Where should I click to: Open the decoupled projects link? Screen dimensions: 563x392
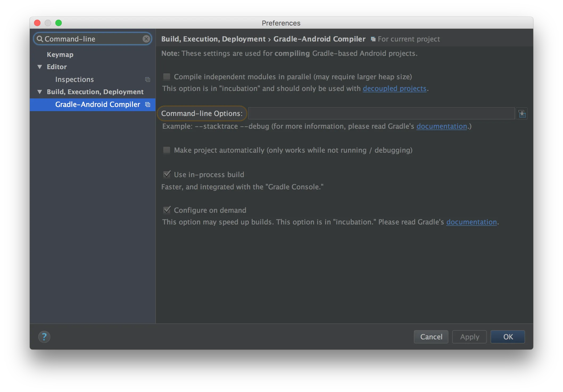tap(394, 89)
